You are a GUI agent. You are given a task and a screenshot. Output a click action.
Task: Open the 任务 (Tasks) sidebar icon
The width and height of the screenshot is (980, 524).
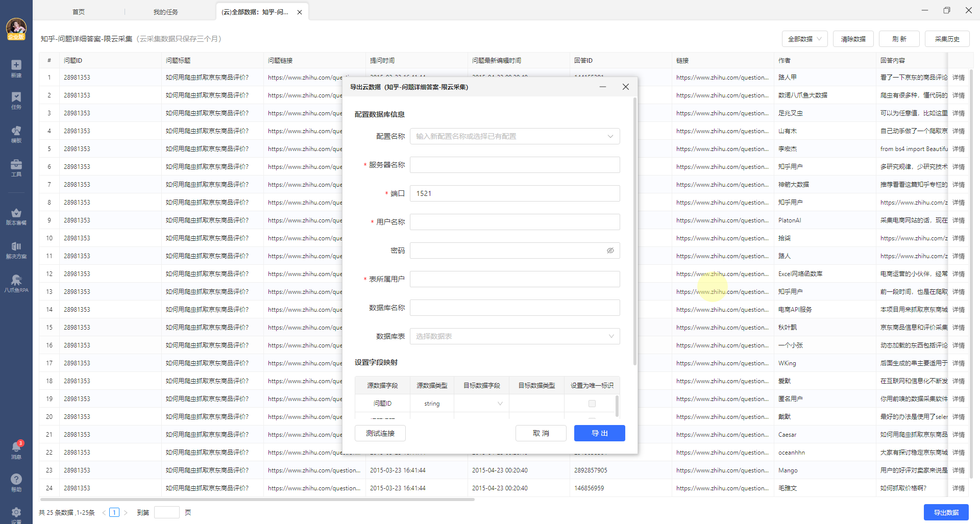click(x=16, y=101)
